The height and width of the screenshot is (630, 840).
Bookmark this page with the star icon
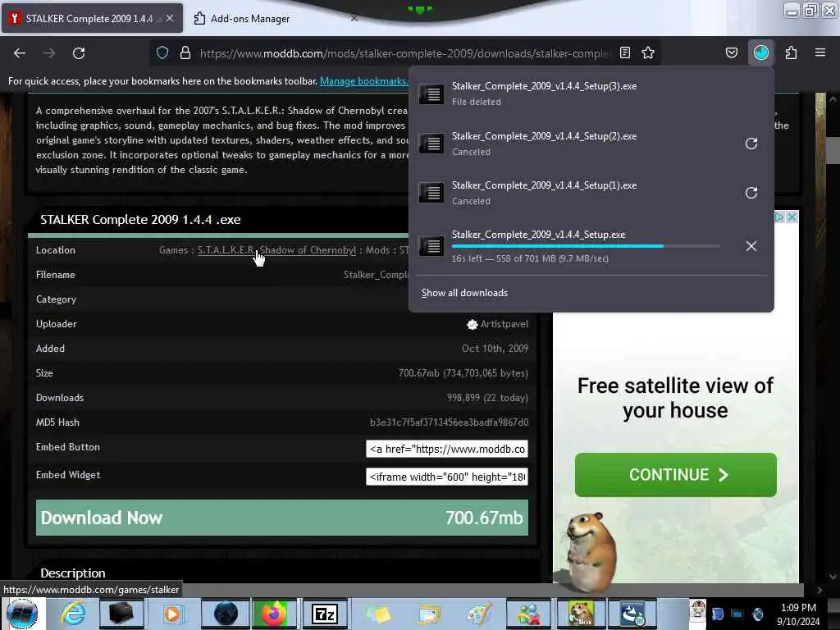(648, 52)
